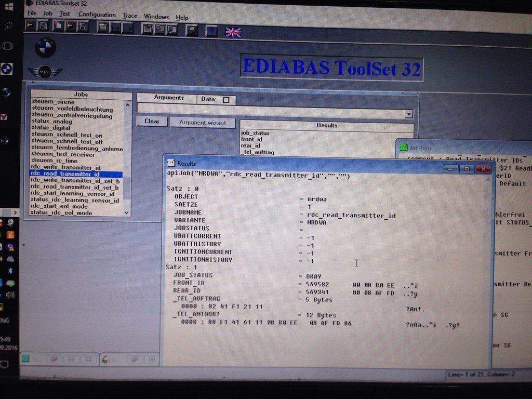Open the Test menu
This screenshot has width=532, height=399.
coord(64,14)
